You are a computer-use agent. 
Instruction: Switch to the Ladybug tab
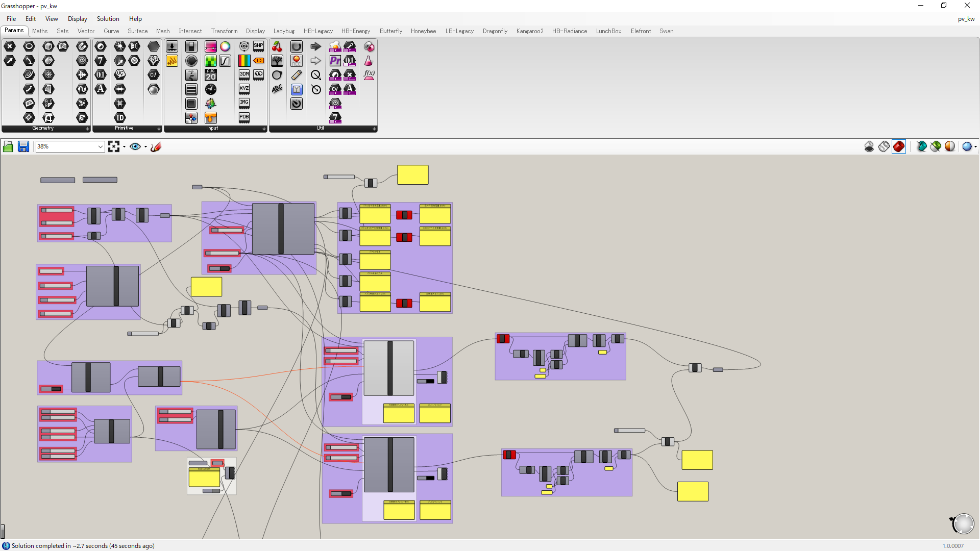(284, 31)
